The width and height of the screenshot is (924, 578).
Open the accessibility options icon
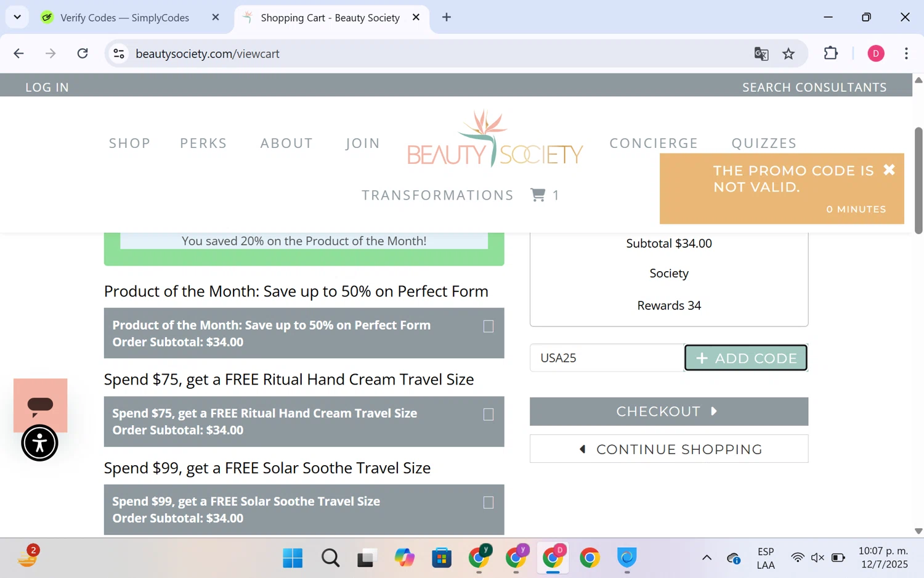(x=40, y=443)
